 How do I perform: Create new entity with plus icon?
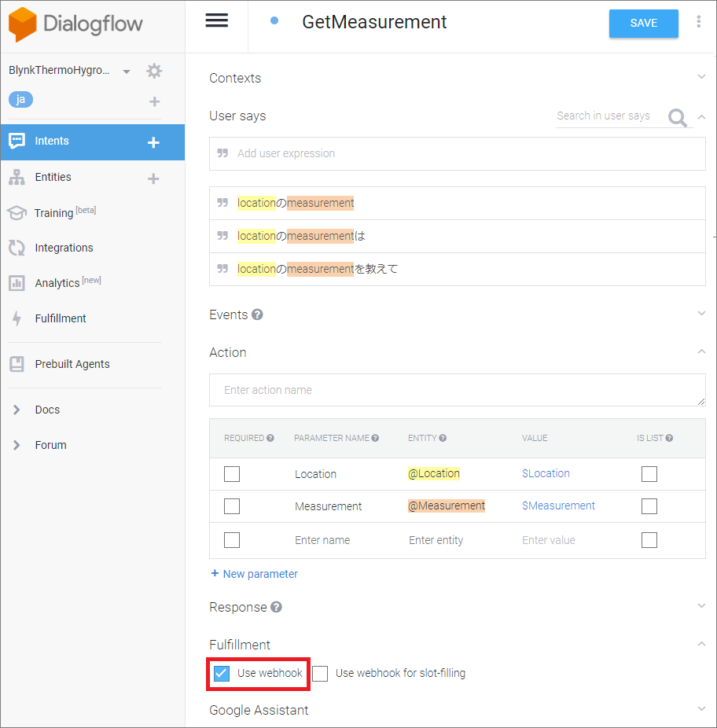(154, 178)
